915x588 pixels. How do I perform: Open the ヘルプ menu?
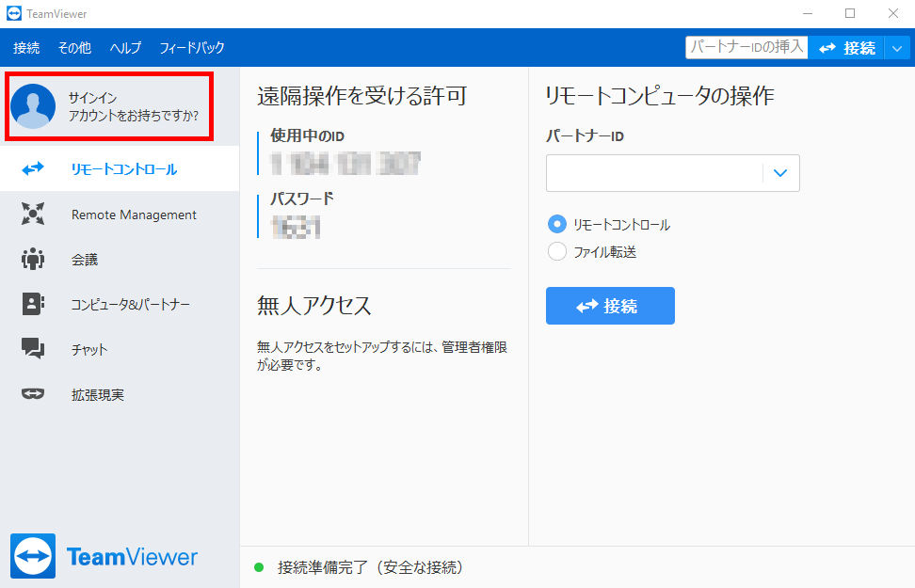pos(125,48)
